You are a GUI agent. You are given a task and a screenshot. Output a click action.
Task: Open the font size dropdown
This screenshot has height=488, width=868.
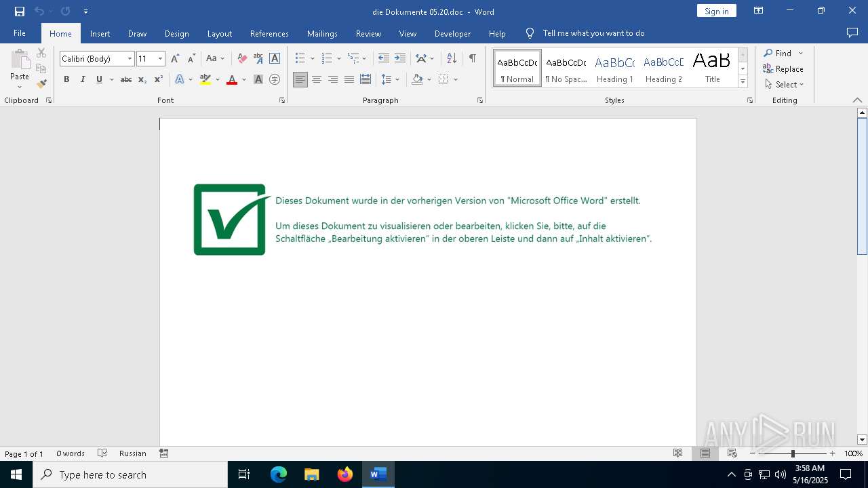[x=161, y=59]
